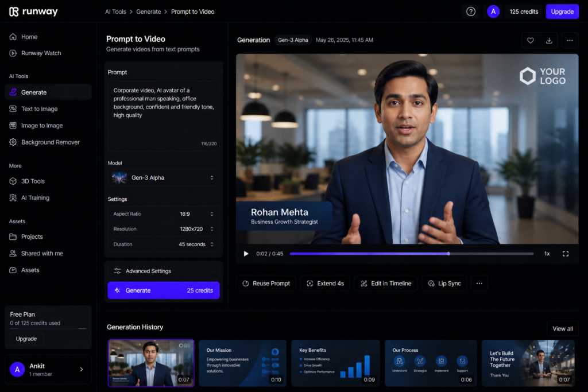Click the Background Remover icon

[x=13, y=142]
